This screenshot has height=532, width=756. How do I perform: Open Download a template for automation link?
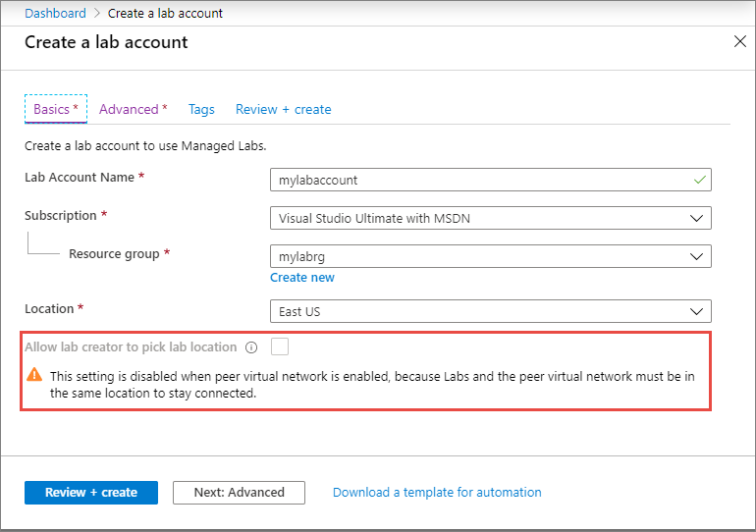pos(437,493)
